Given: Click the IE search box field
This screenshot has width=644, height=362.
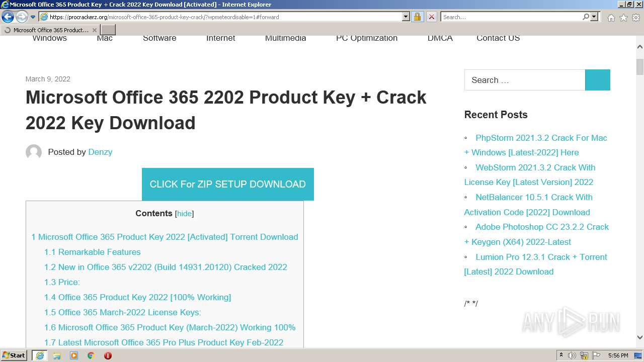Looking at the screenshot, I should (511, 17).
